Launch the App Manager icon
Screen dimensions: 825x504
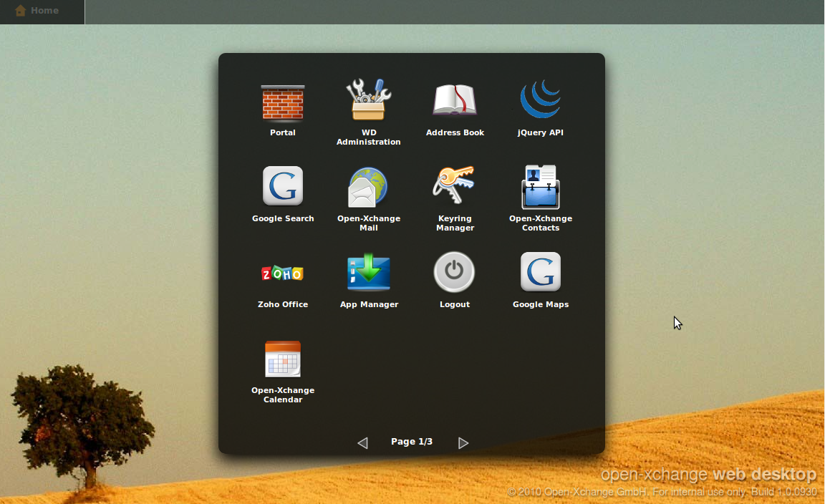[x=368, y=272]
